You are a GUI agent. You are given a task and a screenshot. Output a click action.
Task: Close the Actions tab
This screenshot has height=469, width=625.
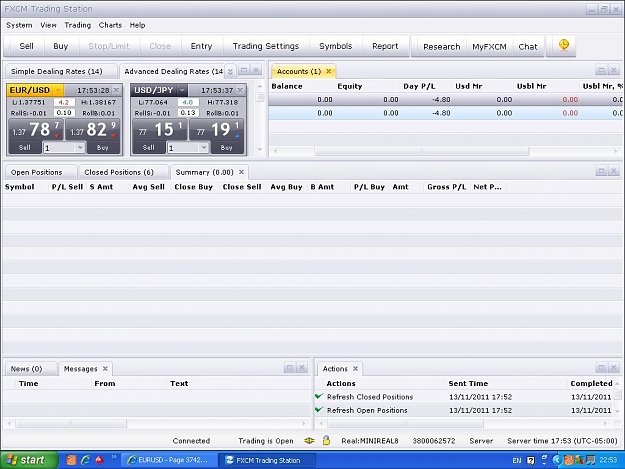[x=355, y=369]
